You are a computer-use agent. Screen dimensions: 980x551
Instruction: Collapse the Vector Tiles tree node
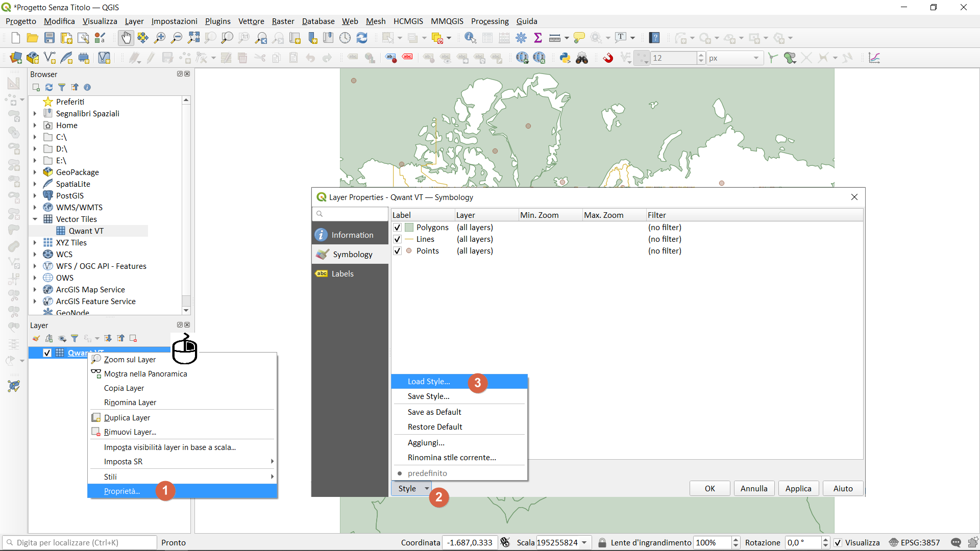(x=35, y=219)
